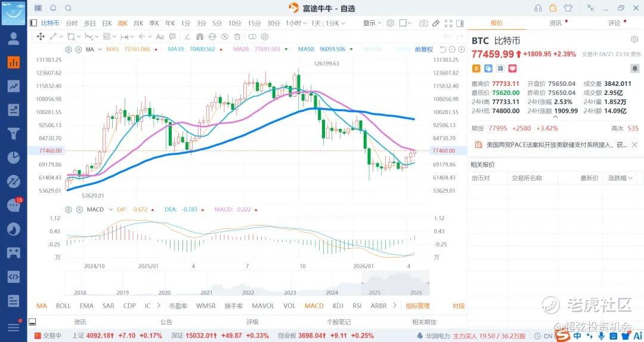Viewport: 644px width, 342px height.
Task: Open the search magnifier in title bar
Action: click(68, 8)
